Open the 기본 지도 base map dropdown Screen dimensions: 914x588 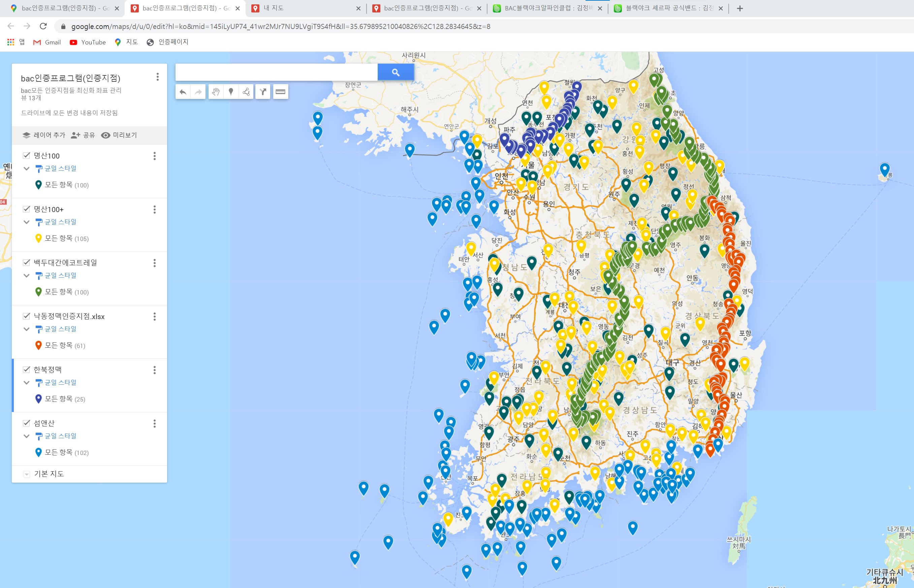26,474
